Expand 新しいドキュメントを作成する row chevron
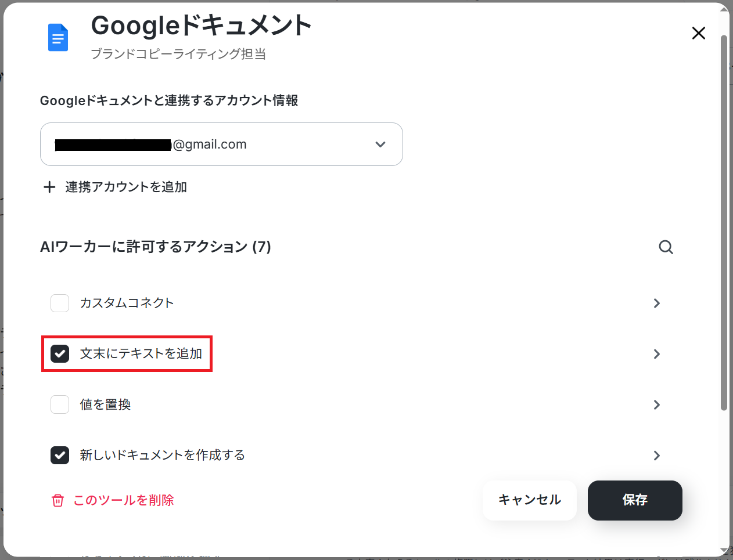 click(657, 456)
